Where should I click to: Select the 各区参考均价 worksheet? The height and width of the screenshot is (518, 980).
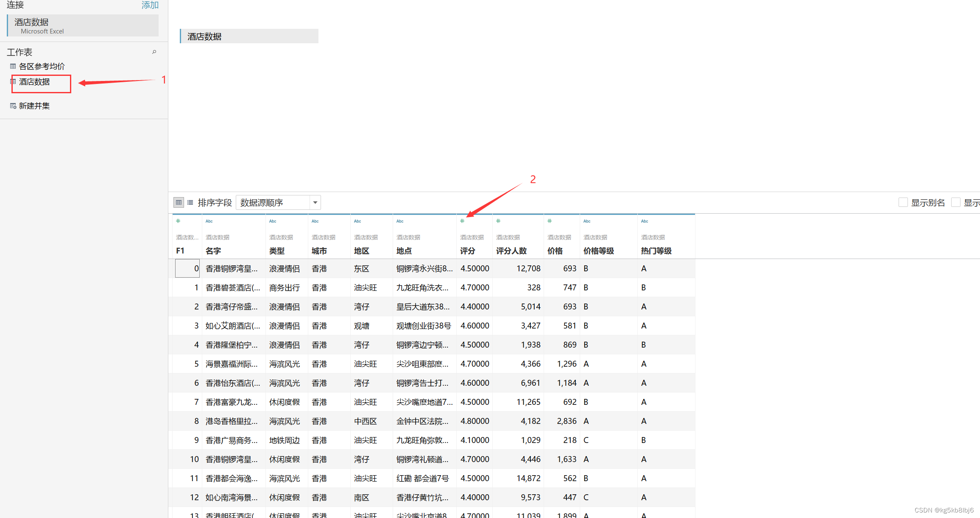[x=42, y=66]
